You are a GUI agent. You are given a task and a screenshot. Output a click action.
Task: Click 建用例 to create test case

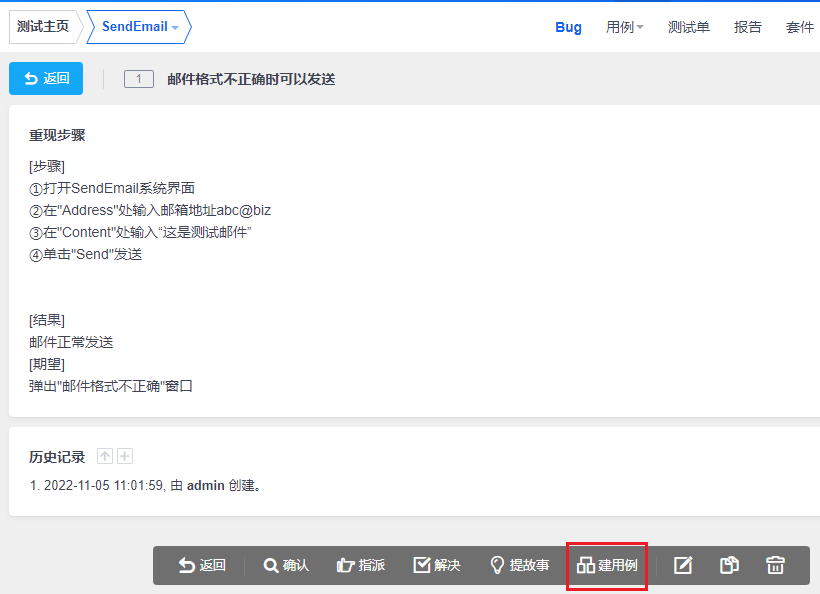pos(607,565)
